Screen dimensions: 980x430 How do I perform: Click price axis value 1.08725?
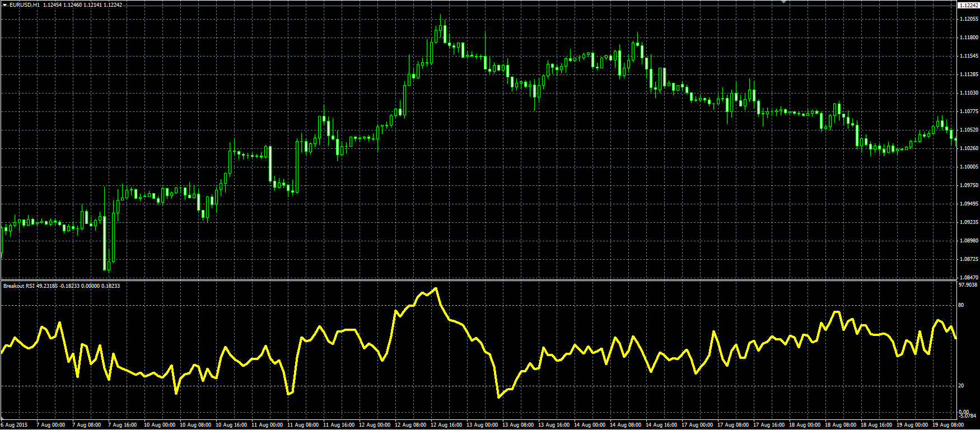pyautogui.click(x=969, y=259)
